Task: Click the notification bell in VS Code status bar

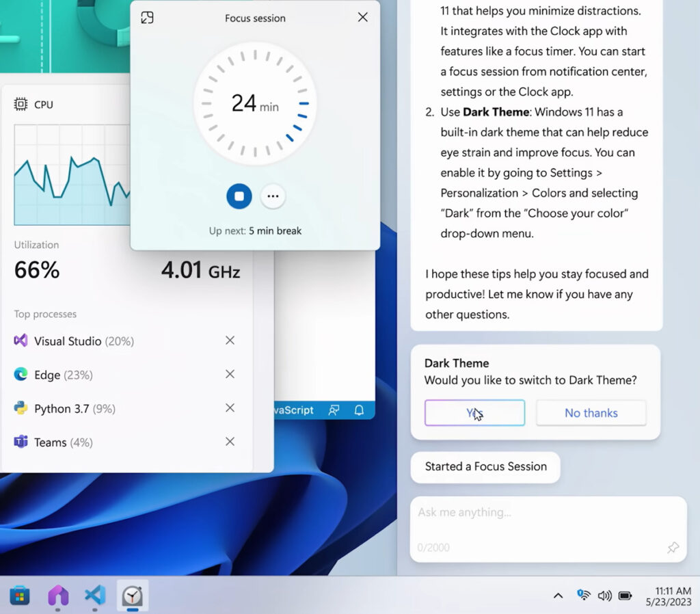Action: 359,410
